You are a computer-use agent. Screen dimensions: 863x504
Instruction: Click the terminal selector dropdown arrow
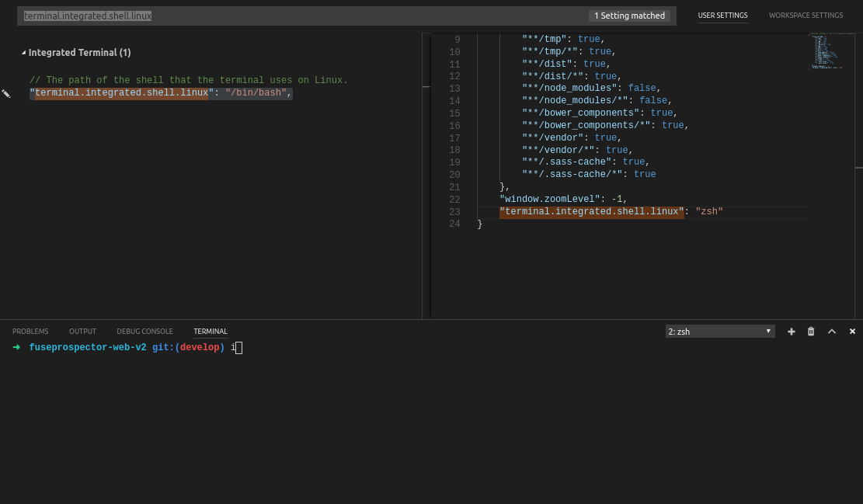(767, 331)
